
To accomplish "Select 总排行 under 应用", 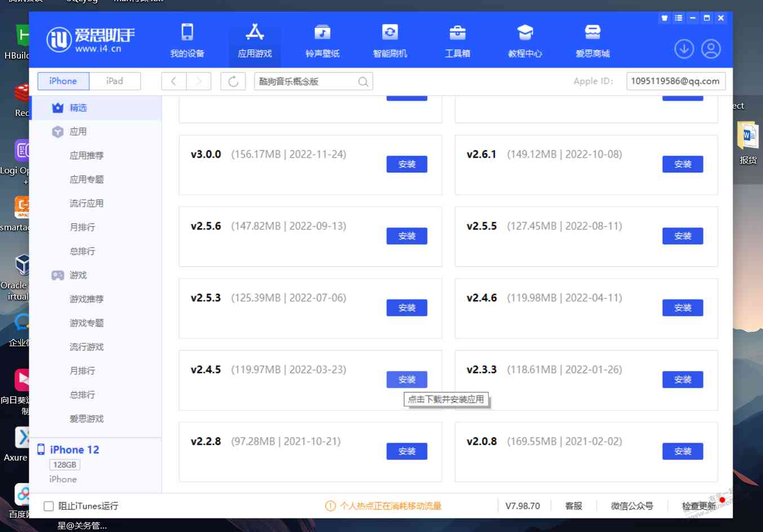I will pyautogui.click(x=82, y=251).
